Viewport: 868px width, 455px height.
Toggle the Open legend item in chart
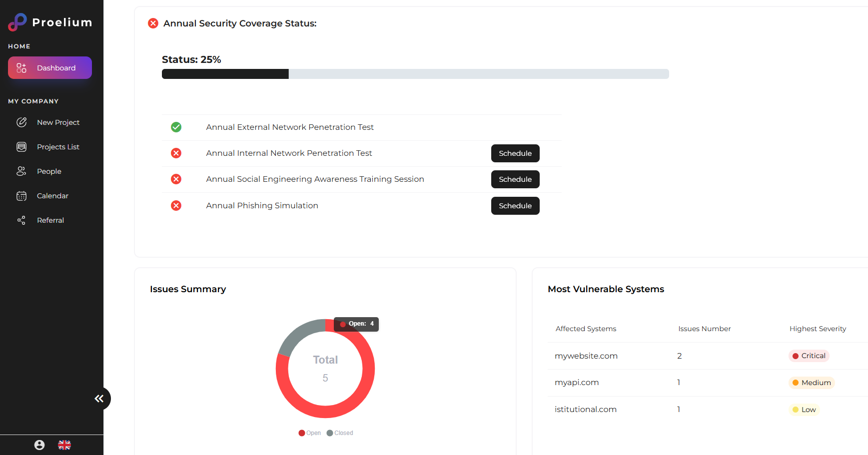tap(310, 433)
